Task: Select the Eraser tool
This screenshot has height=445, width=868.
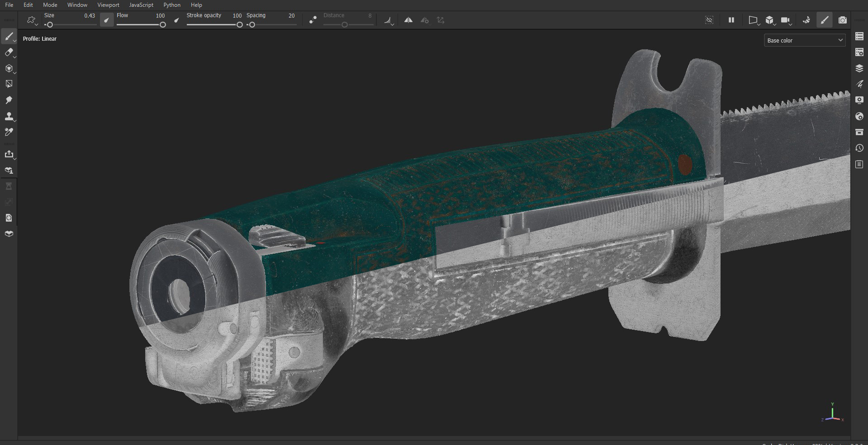Action: click(x=9, y=52)
